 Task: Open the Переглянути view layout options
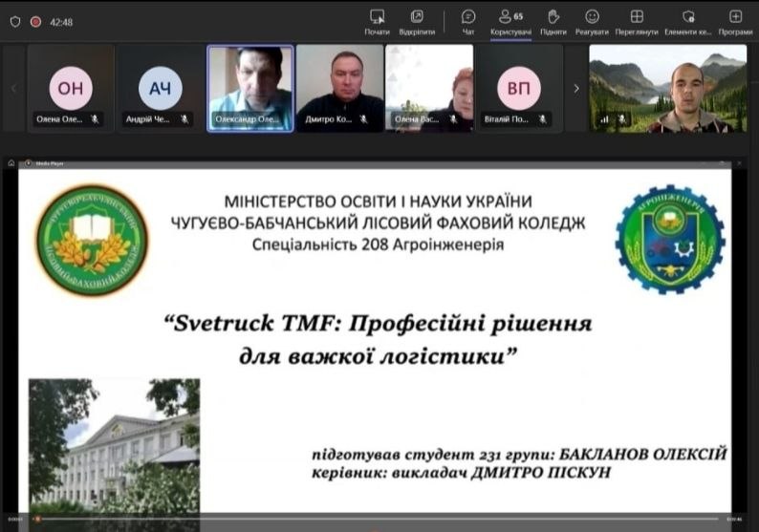click(637, 20)
